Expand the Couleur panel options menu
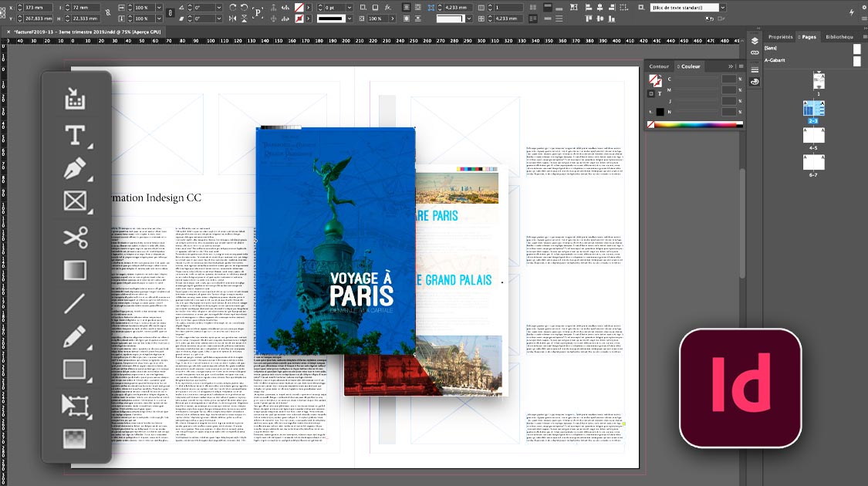This screenshot has height=486, width=868. 740,66
